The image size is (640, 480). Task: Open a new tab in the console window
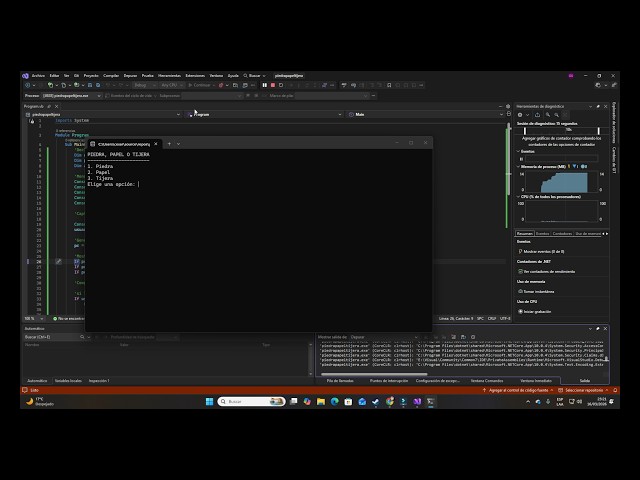(169, 144)
